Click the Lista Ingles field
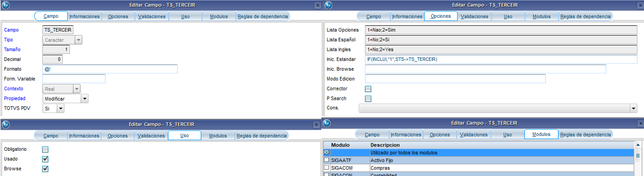Image resolution: width=644 pixels, height=176 pixels. (x=501, y=50)
